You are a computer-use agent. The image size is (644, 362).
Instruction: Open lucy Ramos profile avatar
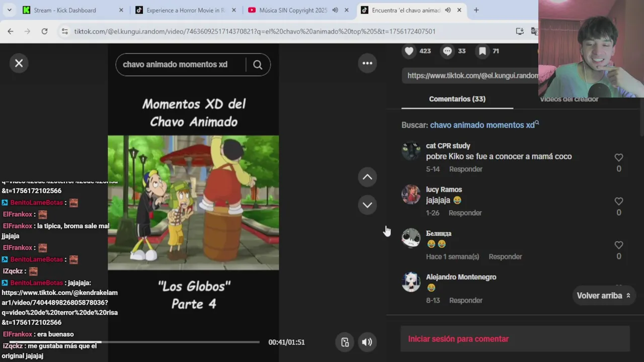[x=411, y=195]
